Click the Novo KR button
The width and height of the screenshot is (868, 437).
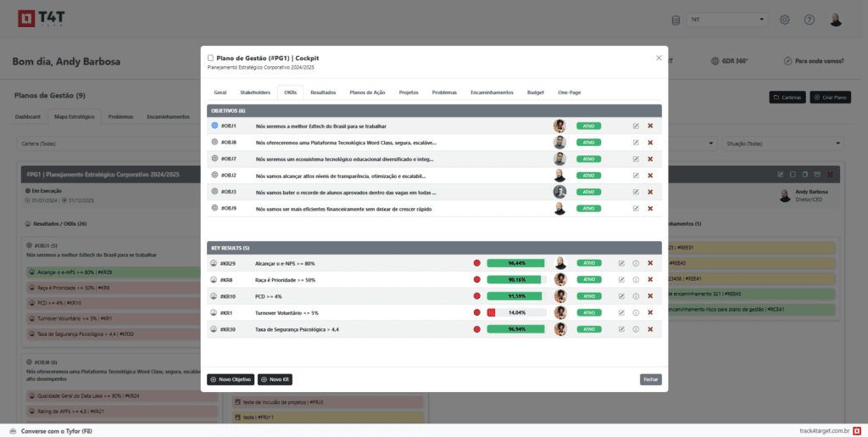tap(275, 379)
